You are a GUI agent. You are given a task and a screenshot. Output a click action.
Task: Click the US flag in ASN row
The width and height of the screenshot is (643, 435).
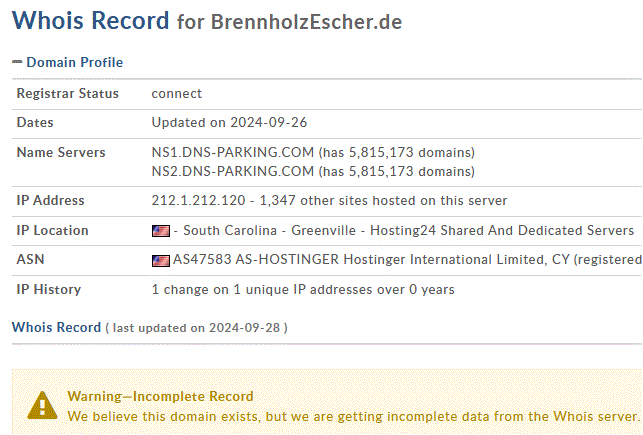click(x=161, y=260)
